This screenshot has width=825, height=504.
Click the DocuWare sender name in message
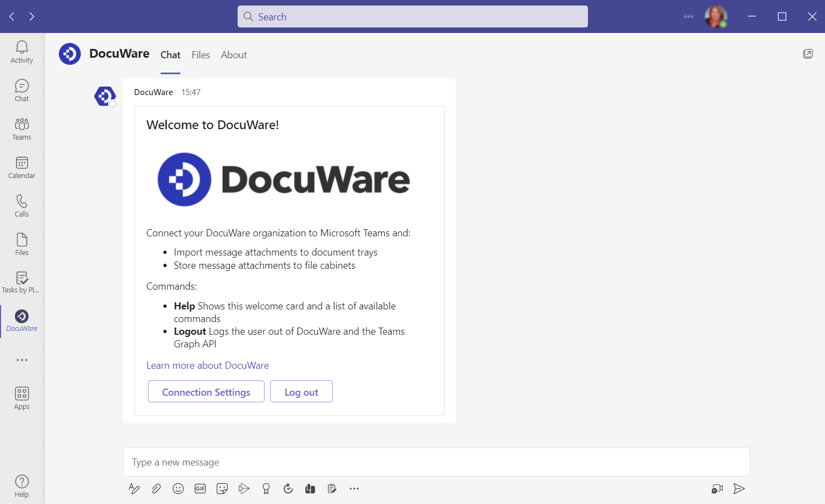click(x=153, y=92)
